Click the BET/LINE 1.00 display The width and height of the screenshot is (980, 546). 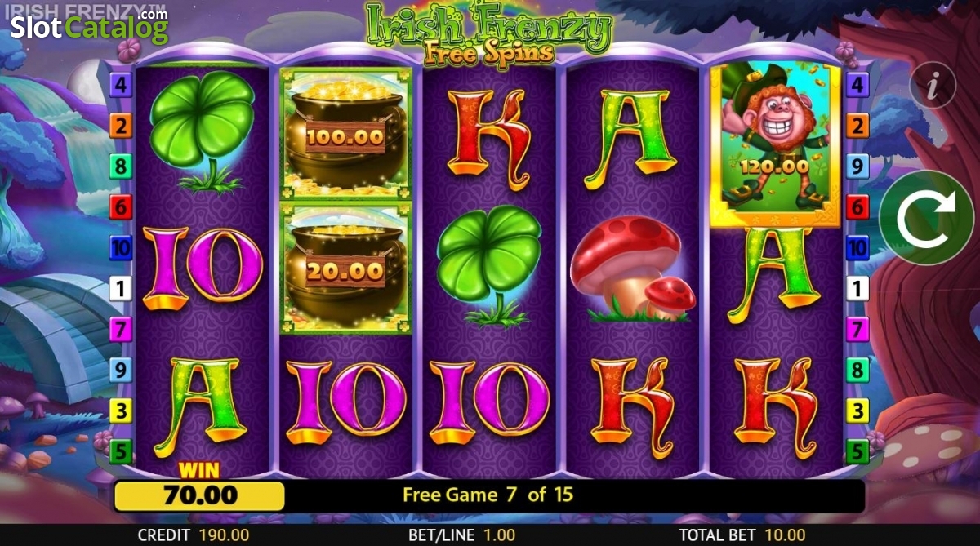click(462, 535)
